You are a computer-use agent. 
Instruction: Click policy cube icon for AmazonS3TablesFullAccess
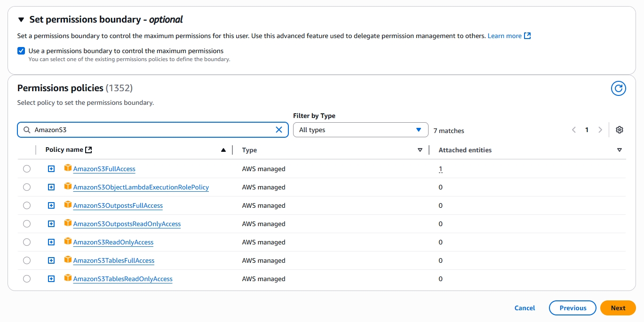(68, 259)
